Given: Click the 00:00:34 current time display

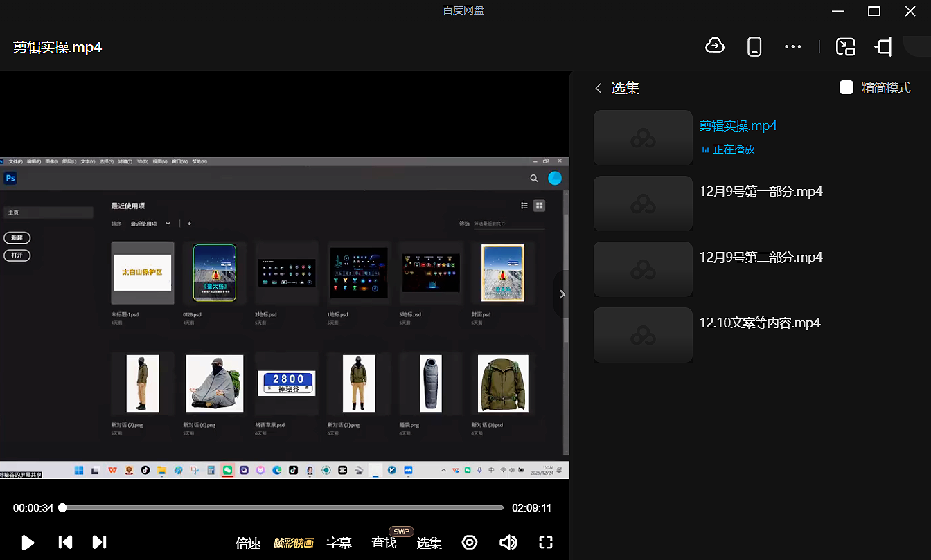Looking at the screenshot, I should coord(33,508).
